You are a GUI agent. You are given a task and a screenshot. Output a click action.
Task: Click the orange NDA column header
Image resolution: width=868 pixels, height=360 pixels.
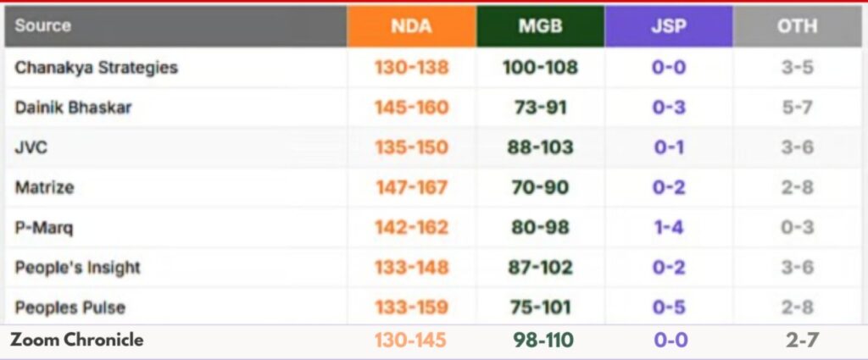(411, 26)
